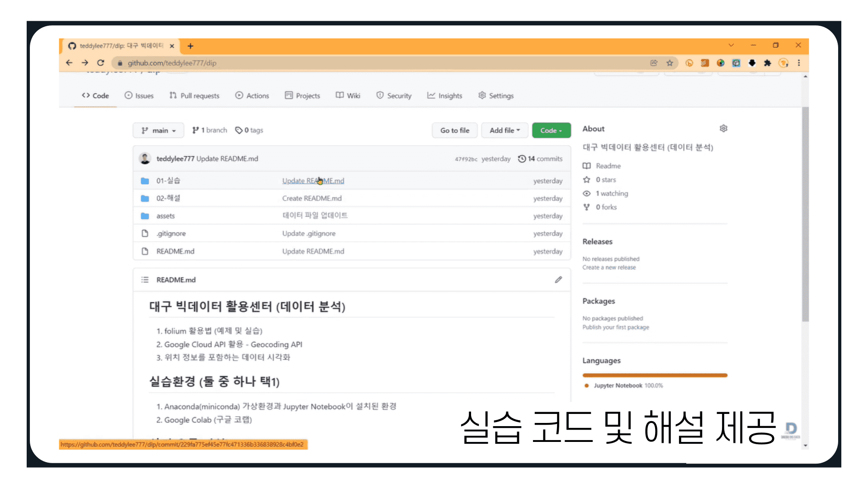Open Chrome's three-dot menu
This screenshot has width=868, height=488.
tap(799, 63)
